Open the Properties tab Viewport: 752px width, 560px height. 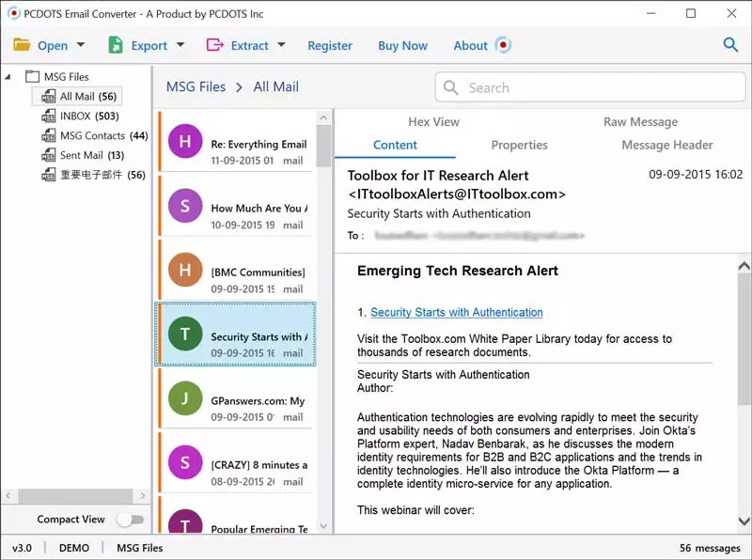[520, 145]
